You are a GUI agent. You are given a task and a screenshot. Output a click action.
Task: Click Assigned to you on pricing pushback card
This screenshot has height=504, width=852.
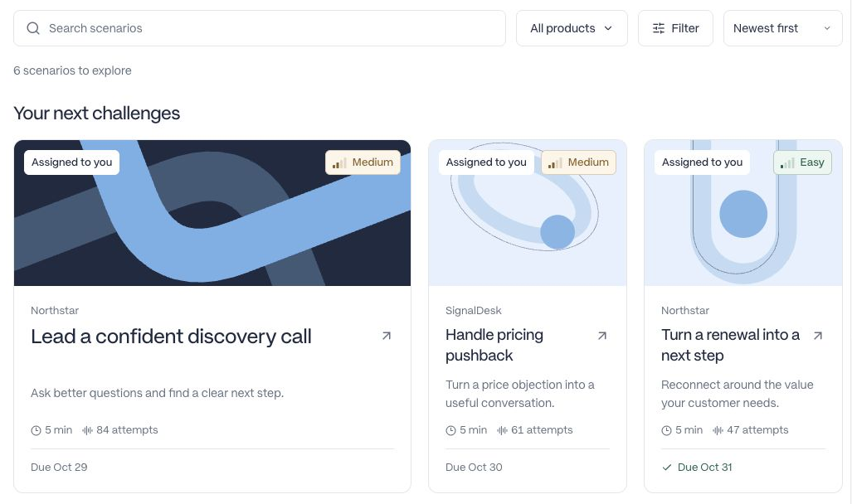pos(486,162)
